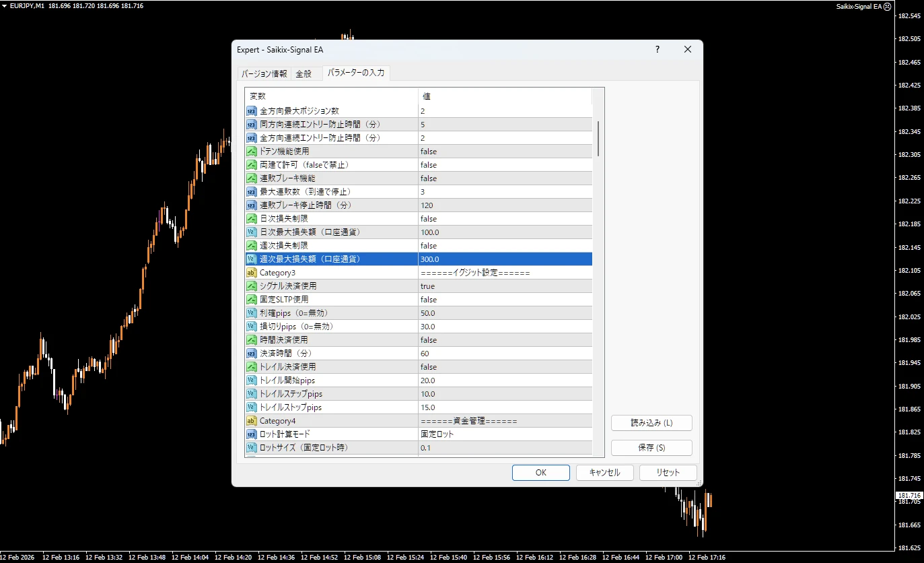Click the Saikix-Signal EA smiley icon
This screenshot has height=563, width=924.
(x=887, y=6)
